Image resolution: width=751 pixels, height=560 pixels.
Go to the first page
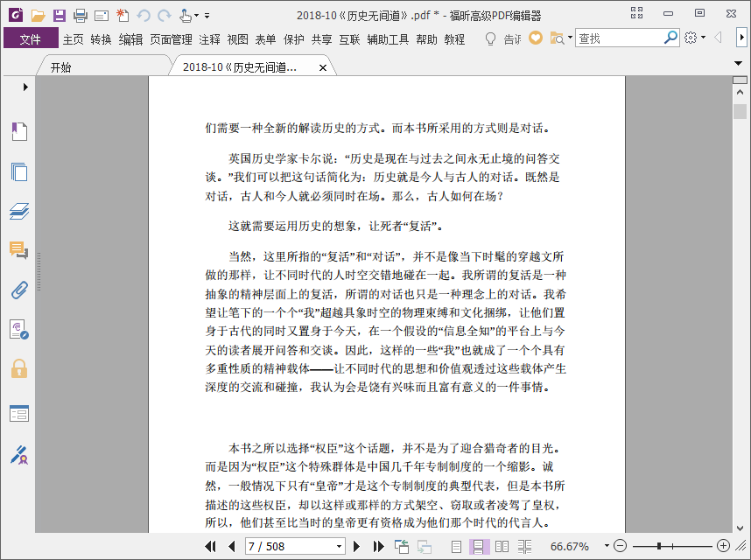(x=210, y=546)
